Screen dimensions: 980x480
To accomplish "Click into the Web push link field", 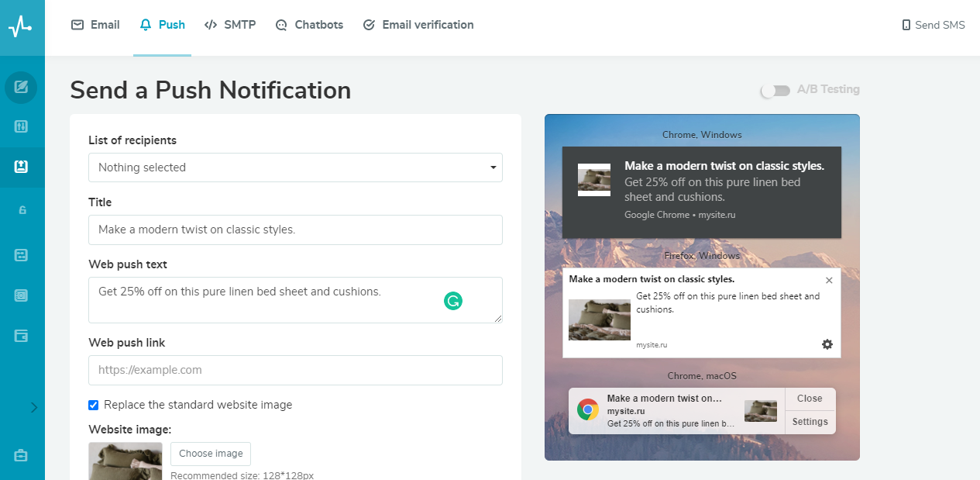I will 295,370.
